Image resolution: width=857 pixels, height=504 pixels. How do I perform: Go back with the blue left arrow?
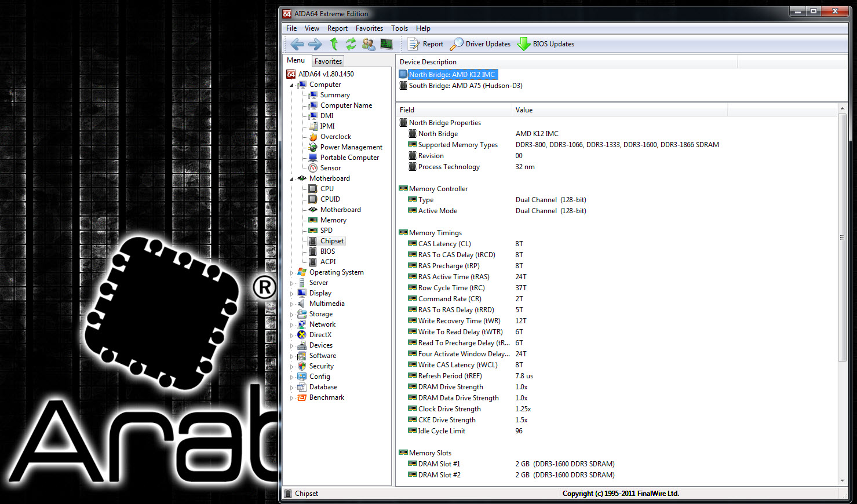[x=297, y=44]
